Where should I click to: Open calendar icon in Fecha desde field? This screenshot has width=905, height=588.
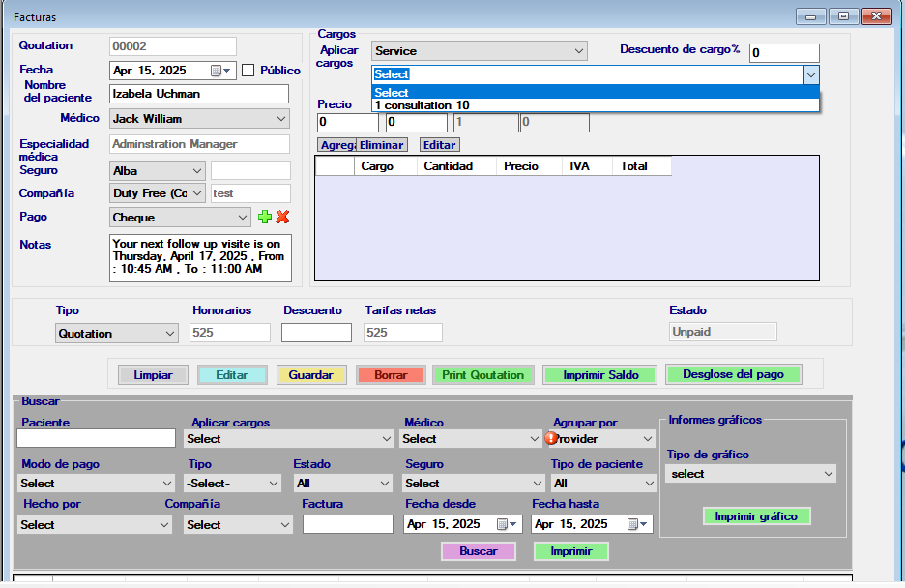[x=503, y=524]
